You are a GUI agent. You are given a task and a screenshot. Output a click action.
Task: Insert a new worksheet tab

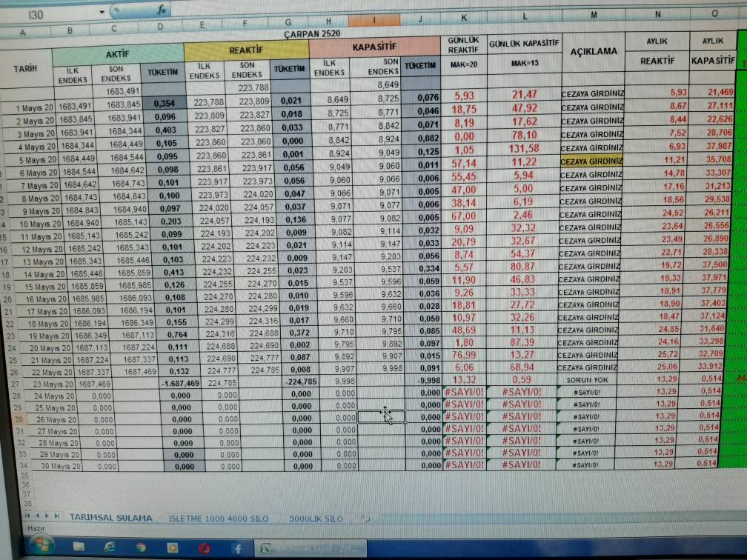(x=365, y=518)
